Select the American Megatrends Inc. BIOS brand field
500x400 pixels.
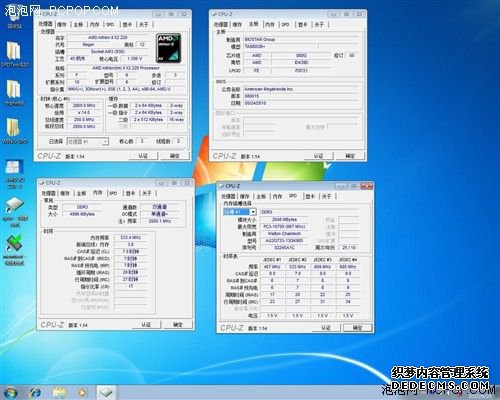(300, 89)
